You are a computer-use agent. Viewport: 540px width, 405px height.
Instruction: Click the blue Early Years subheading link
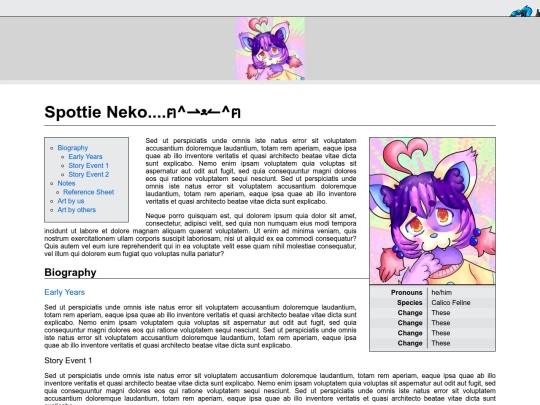tap(64, 292)
